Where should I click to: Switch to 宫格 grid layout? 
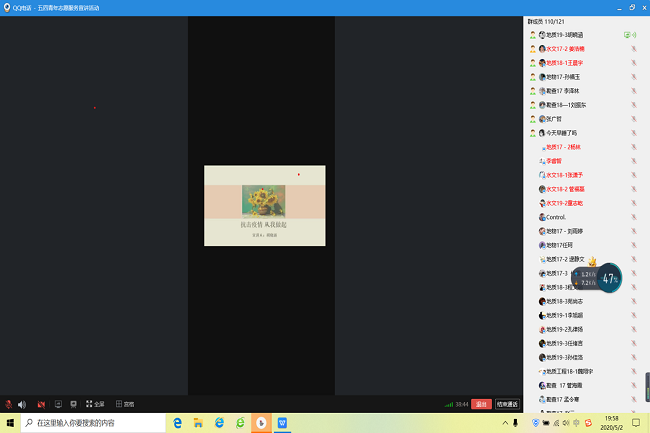click(x=125, y=404)
